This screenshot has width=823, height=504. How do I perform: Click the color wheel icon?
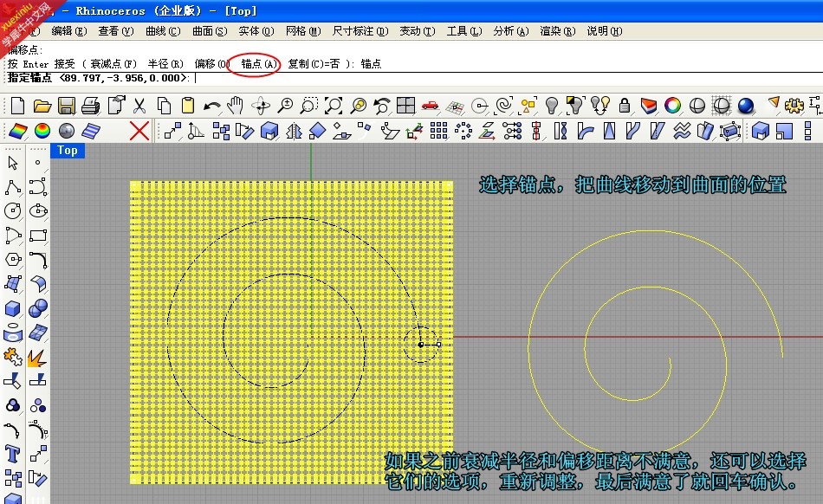coord(672,106)
